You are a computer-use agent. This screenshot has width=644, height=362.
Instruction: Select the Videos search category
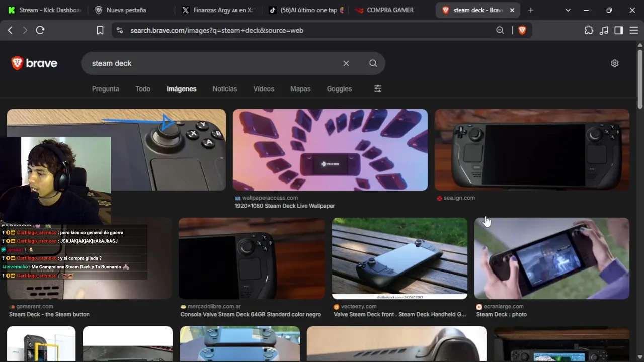click(264, 88)
